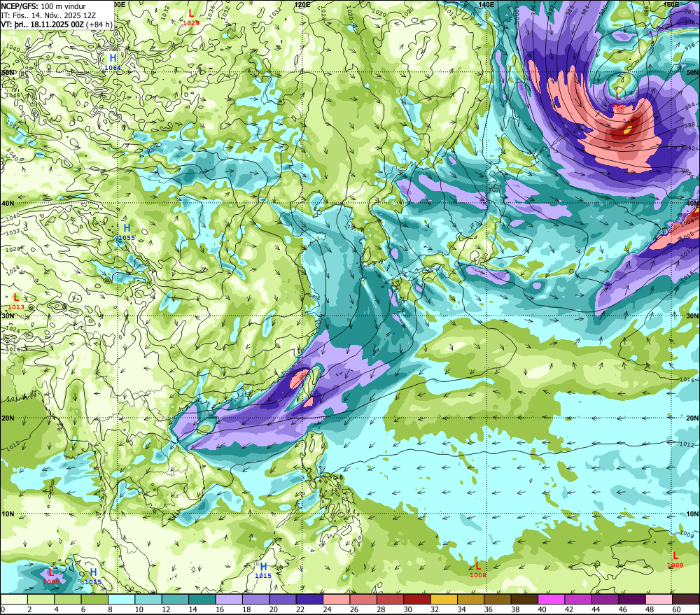
Task: Click the 10N label on left axis
Action: pos(8,514)
